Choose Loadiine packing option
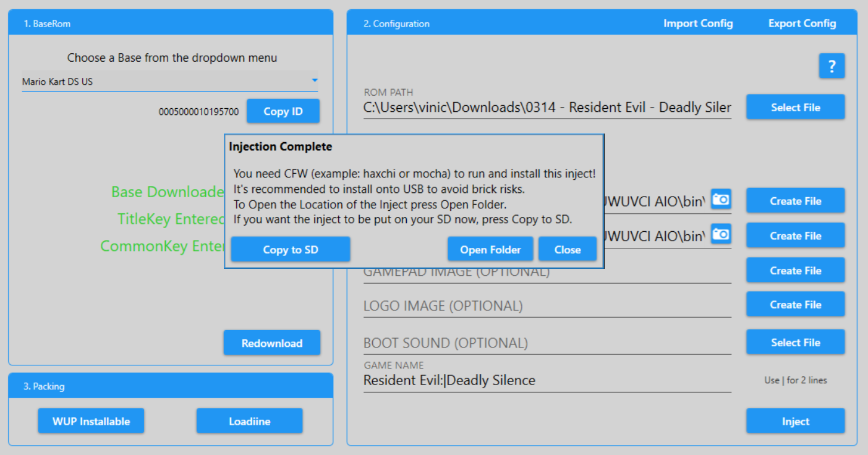Viewport: 868px width, 455px height. click(249, 421)
